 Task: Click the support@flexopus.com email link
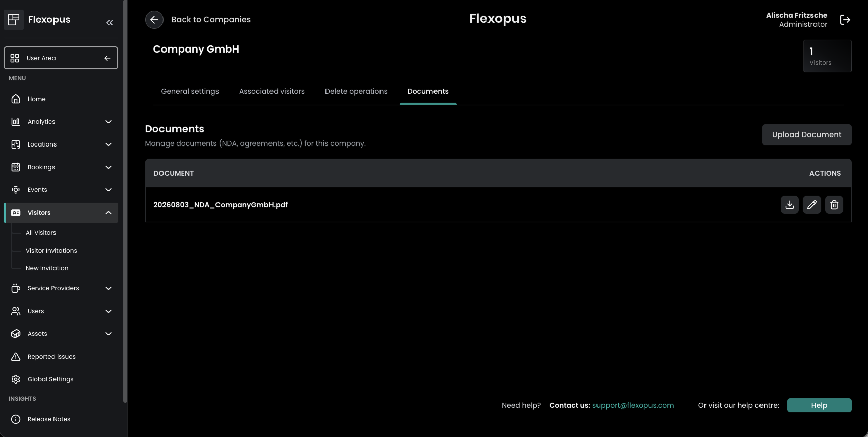pos(633,405)
